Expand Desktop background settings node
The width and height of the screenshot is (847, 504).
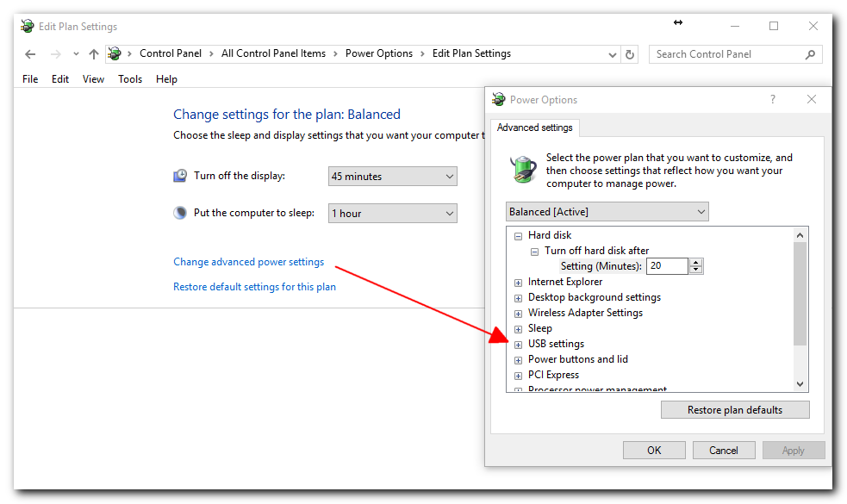pos(518,298)
